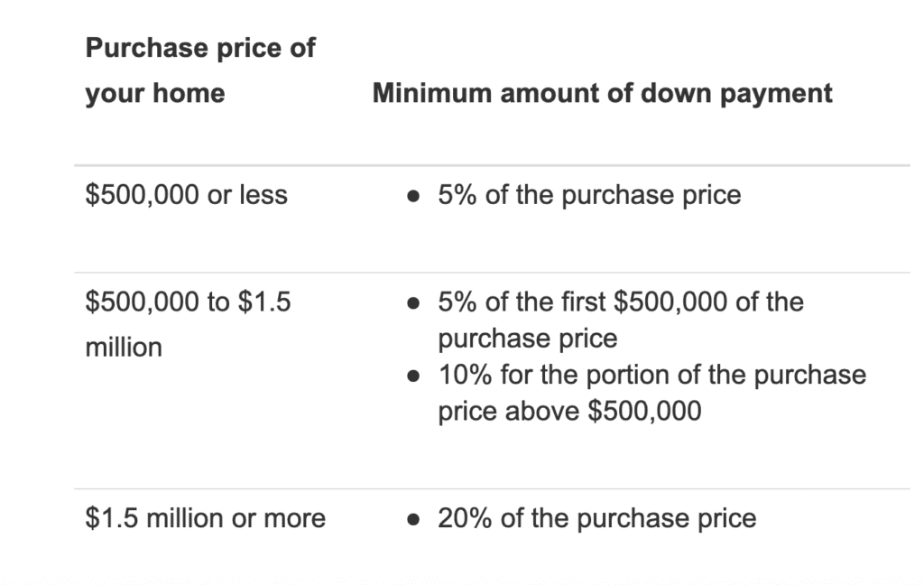This screenshot has width=924, height=585.
Task: Click the "Purchase price of your home" column header
Action: click(199, 70)
